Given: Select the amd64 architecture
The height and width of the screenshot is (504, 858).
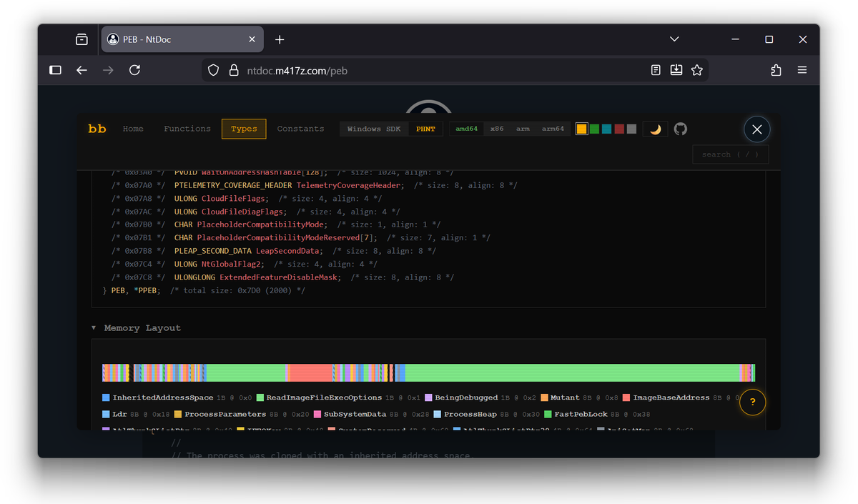Looking at the screenshot, I should pos(466,129).
